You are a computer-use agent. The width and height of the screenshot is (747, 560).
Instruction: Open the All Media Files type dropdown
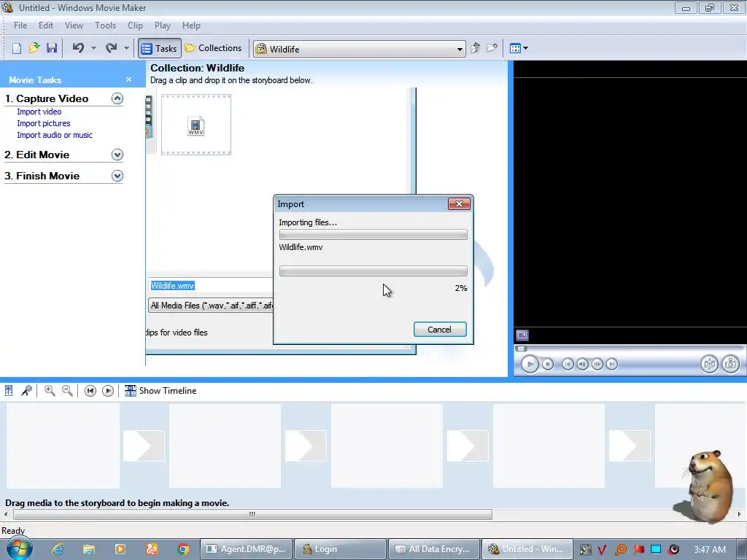[x=211, y=306]
